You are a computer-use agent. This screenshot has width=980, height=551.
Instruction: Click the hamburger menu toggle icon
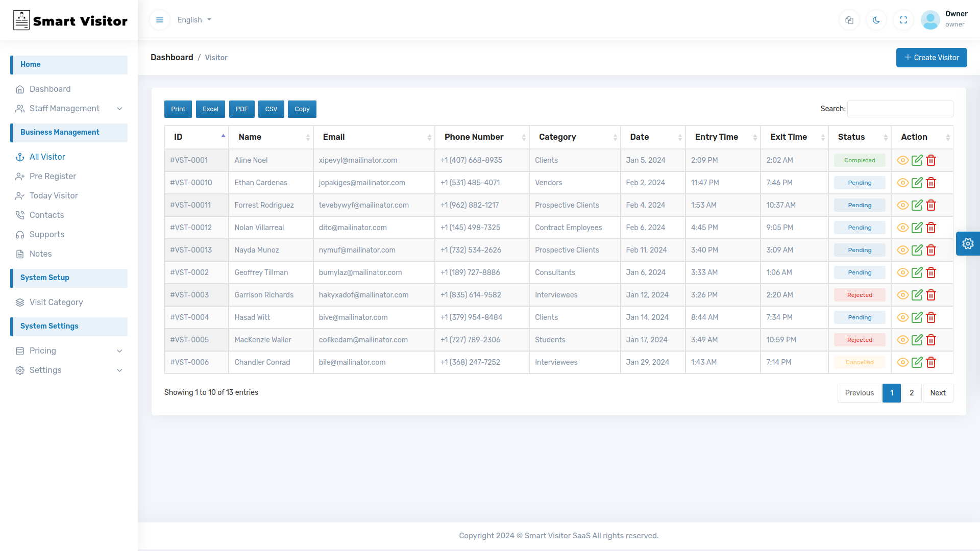[x=160, y=20]
